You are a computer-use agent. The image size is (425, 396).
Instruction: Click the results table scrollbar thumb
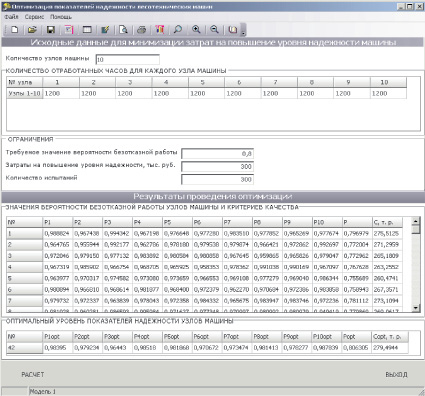pyautogui.click(x=416, y=230)
